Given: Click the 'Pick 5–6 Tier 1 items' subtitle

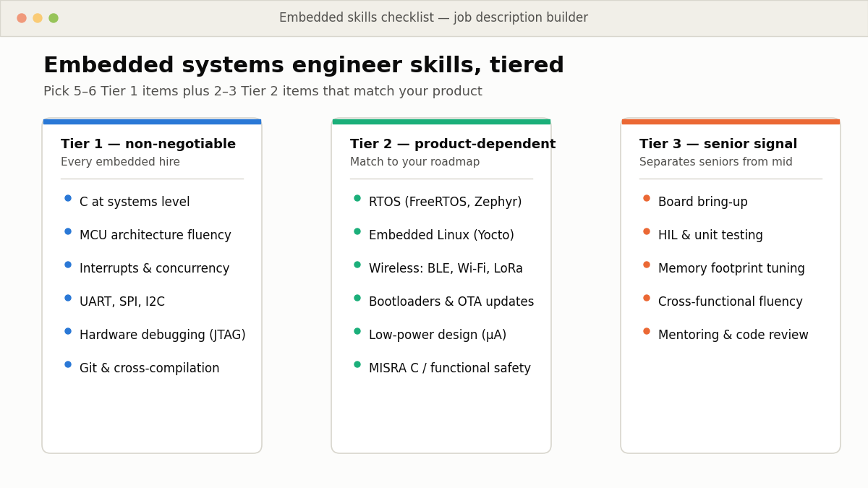Looking at the screenshot, I should (263, 92).
